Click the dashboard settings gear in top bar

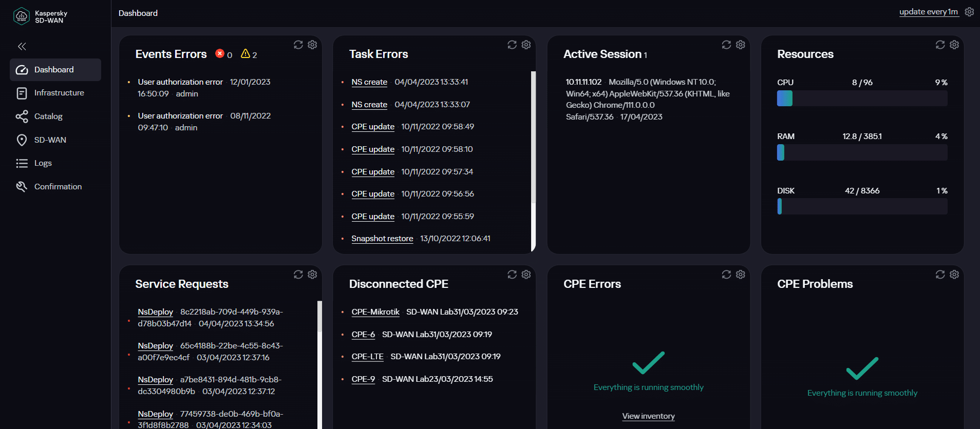tap(969, 12)
